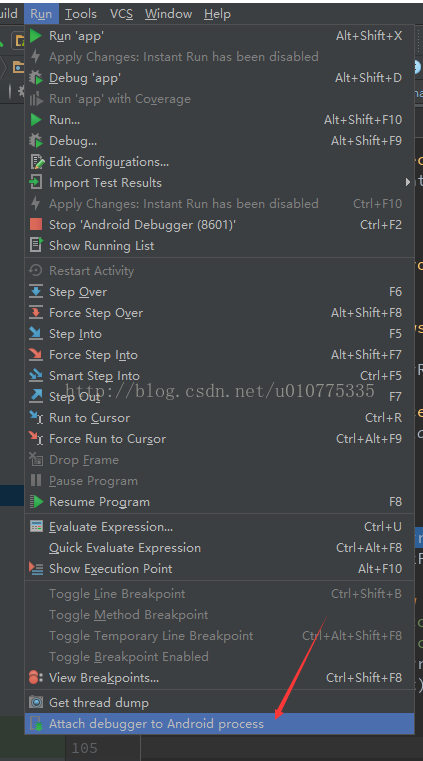Choose Smart Step Into entry
The image size is (423, 761).
[x=219, y=376]
